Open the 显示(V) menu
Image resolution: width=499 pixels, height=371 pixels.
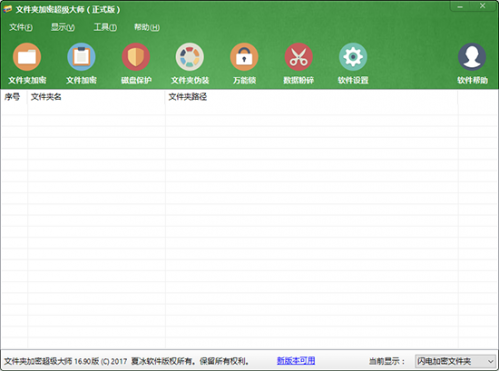pyautogui.click(x=63, y=27)
